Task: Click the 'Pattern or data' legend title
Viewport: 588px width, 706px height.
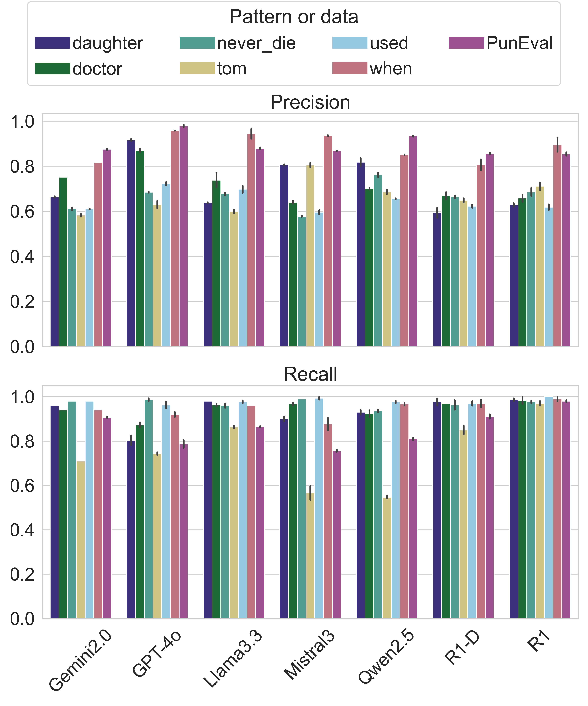Action: 294,17
